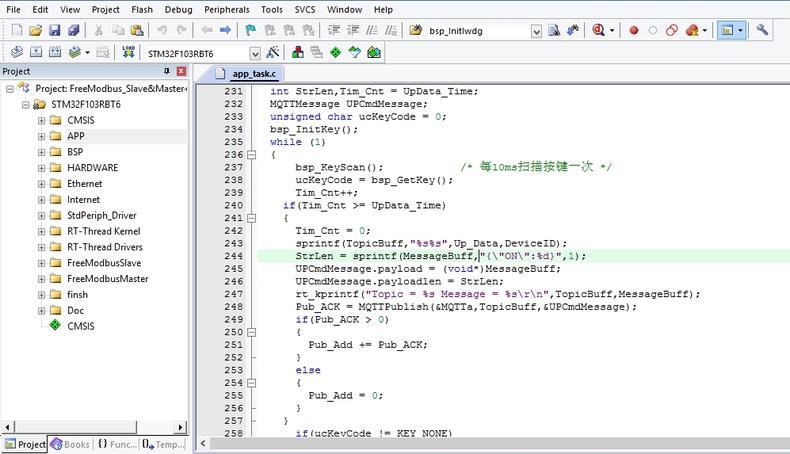Open the dropdown arrow next to Batch Build icon
This screenshot has height=454, width=790.
point(88,52)
